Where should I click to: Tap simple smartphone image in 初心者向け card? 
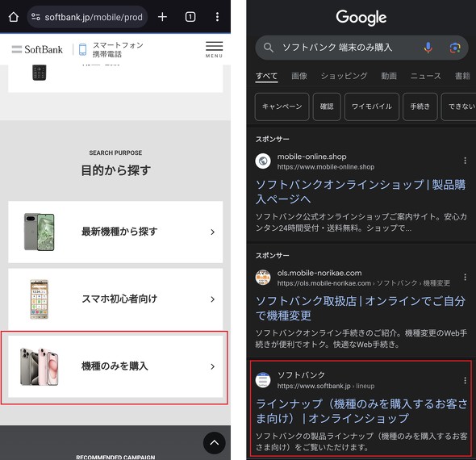click(x=40, y=299)
